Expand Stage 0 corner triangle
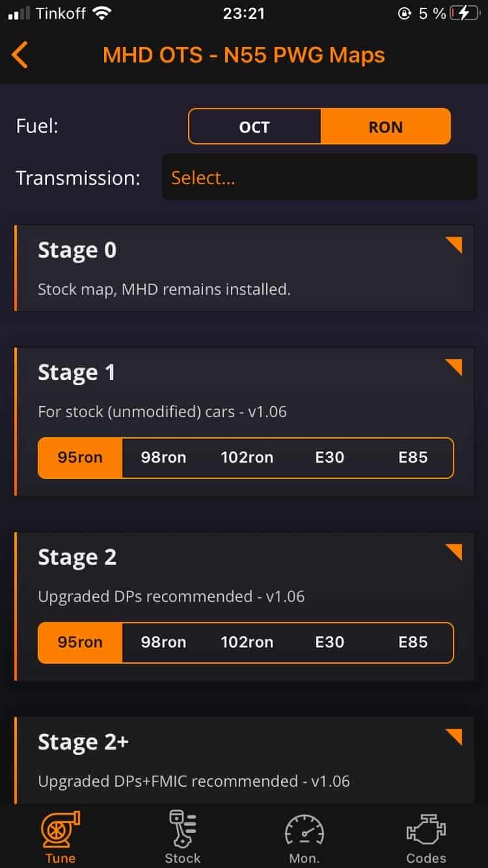Screen dimensions: 488x868 [453, 246]
